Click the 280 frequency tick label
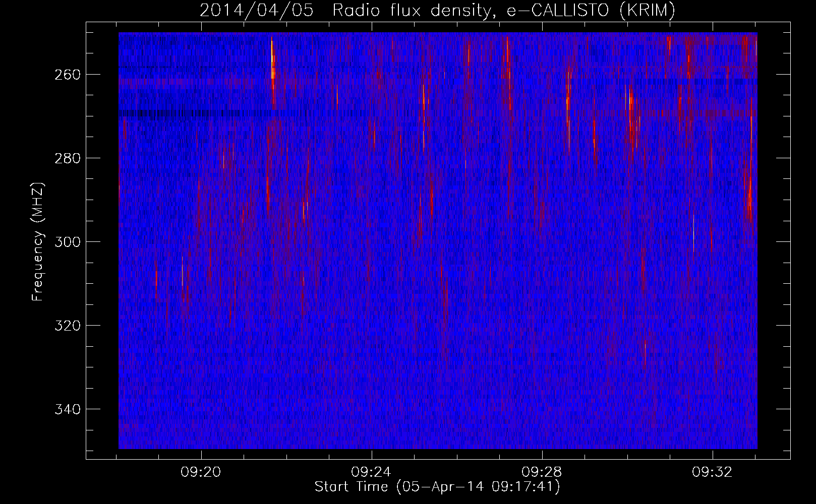 click(67, 158)
